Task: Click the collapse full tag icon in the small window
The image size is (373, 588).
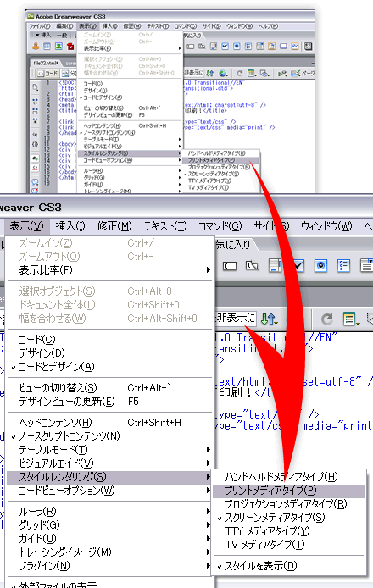Action: [x=36, y=102]
